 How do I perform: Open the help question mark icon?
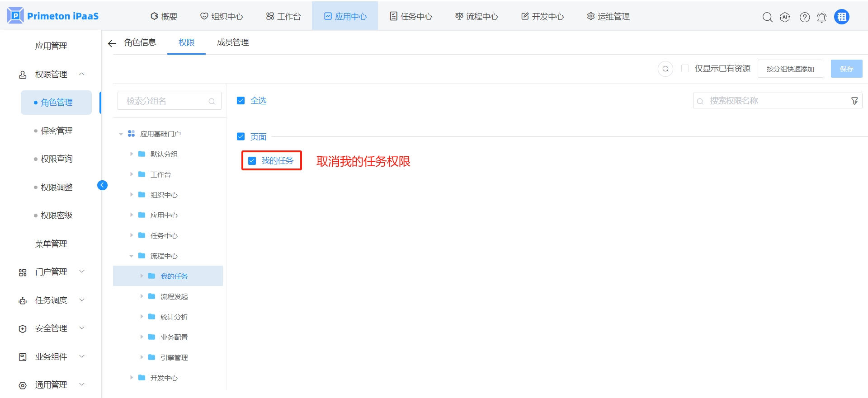click(x=804, y=17)
